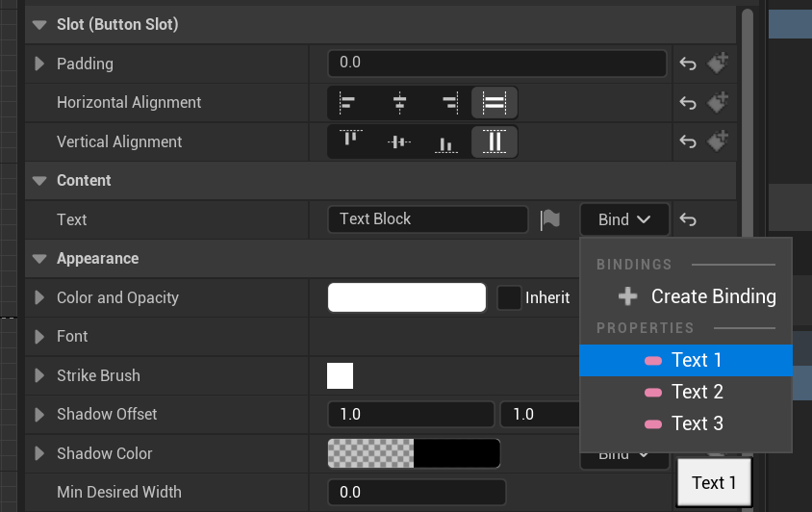Viewport: 812px width, 512px height.
Task: Reset Padding to default value
Action: [688, 64]
